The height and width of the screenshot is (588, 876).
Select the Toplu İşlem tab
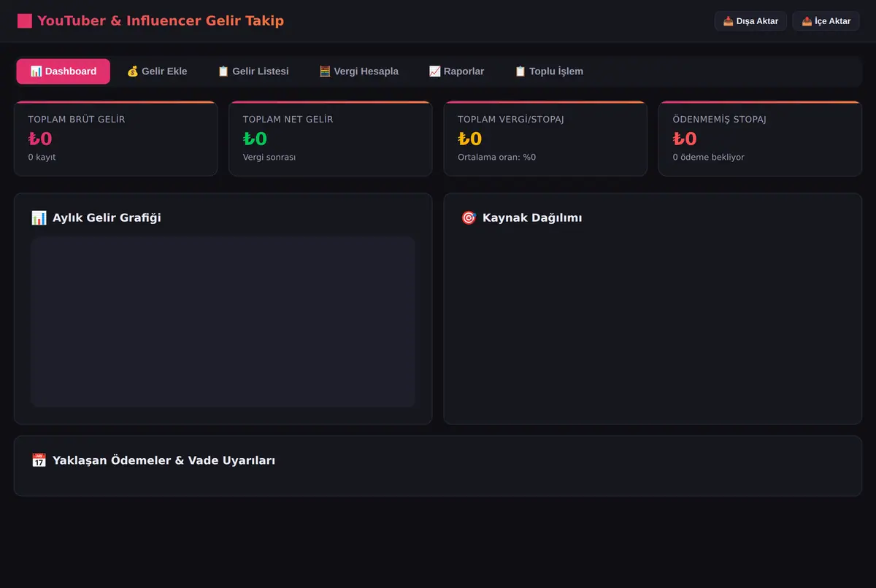[549, 71]
